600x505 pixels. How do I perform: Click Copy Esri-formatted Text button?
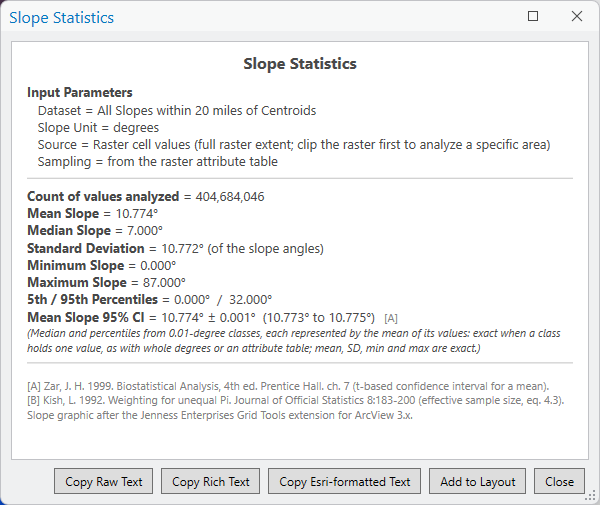(x=344, y=481)
